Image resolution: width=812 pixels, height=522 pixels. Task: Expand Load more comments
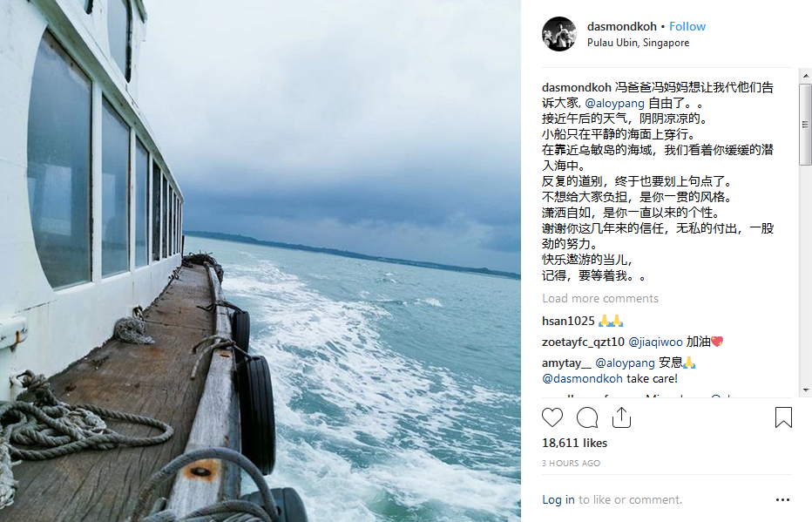(x=600, y=298)
